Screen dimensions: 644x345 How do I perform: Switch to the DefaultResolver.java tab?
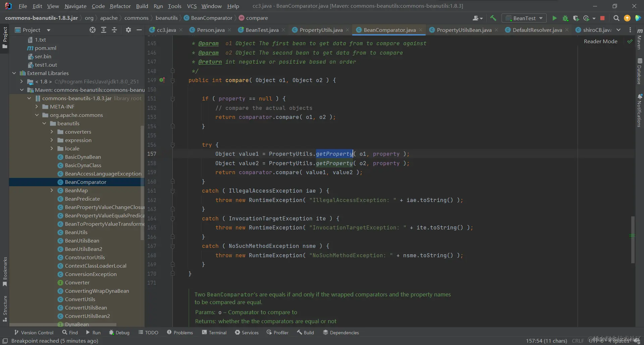pos(537,30)
